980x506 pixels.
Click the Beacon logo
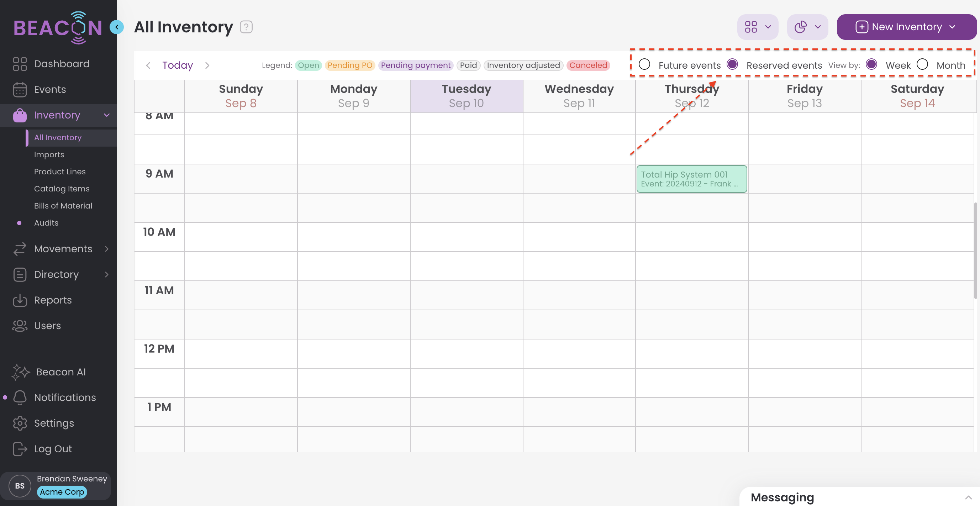(x=58, y=27)
